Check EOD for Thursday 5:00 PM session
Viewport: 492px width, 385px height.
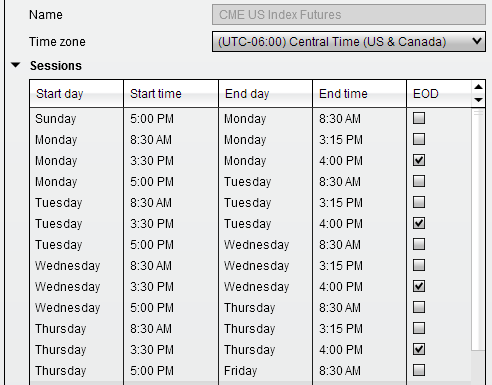pos(419,370)
